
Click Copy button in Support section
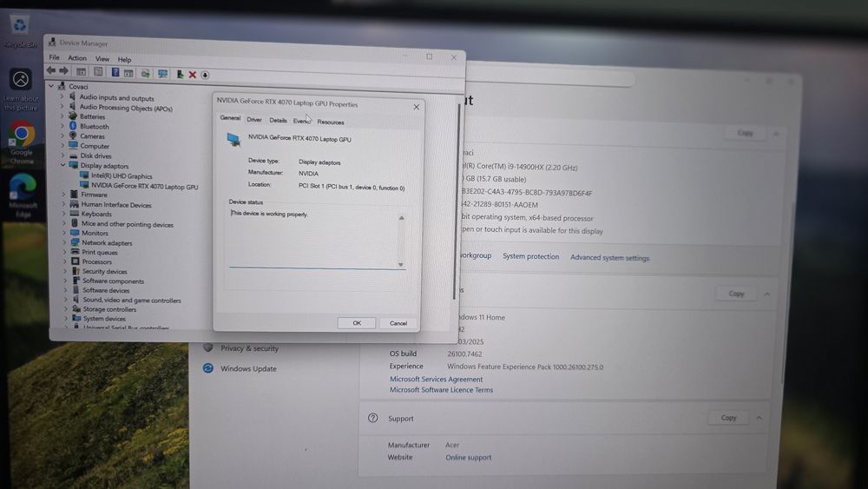coord(728,418)
